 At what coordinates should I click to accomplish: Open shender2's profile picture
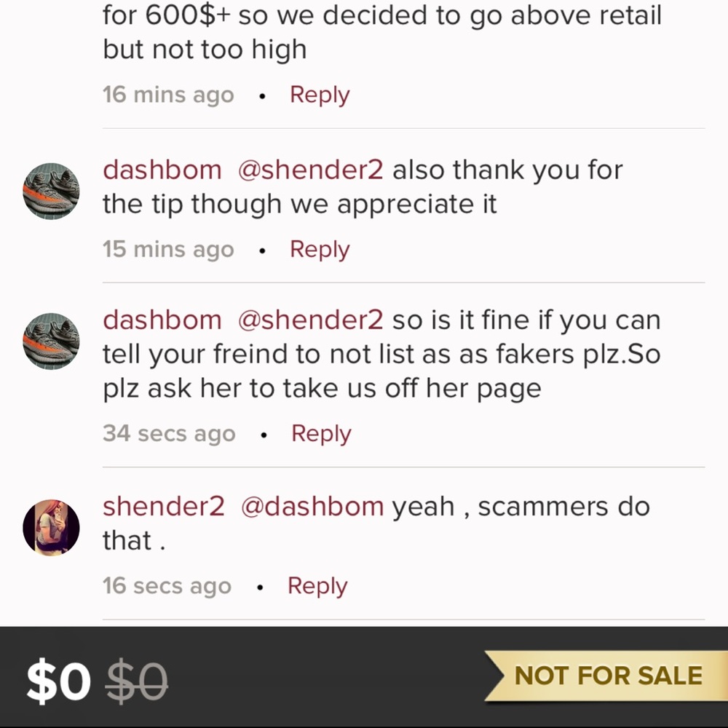coord(51,527)
